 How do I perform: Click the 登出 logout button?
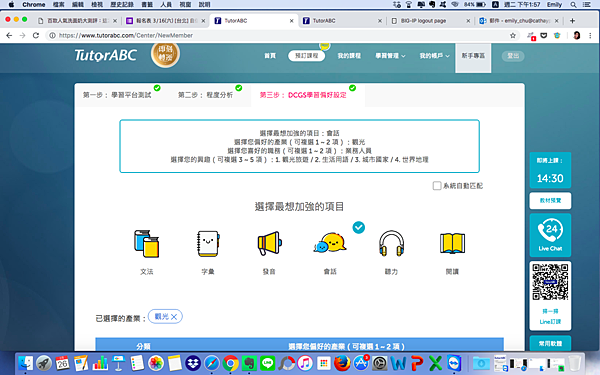pyautogui.click(x=513, y=56)
